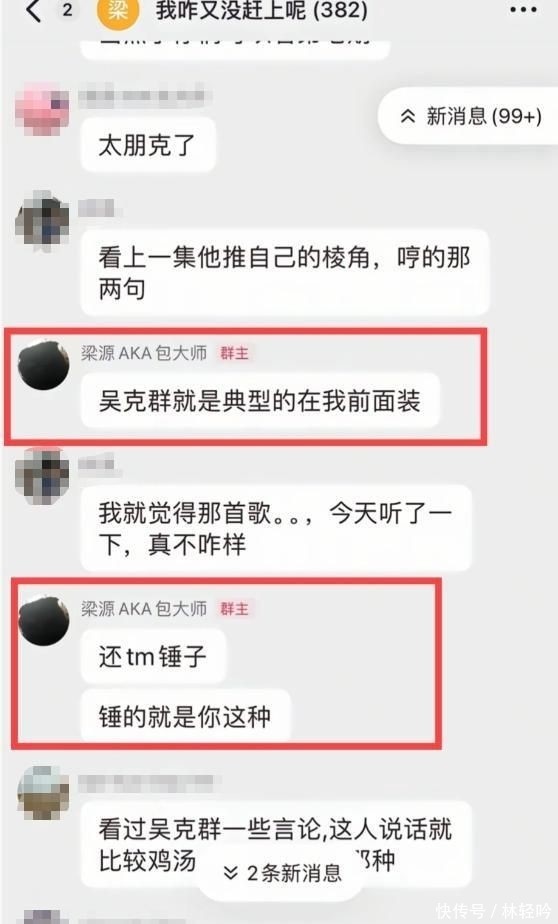This screenshot has height=924, width=558.
Task: Tap the second 梁源 AKA 包大师 avatar
Action: (x=44, y=621)
